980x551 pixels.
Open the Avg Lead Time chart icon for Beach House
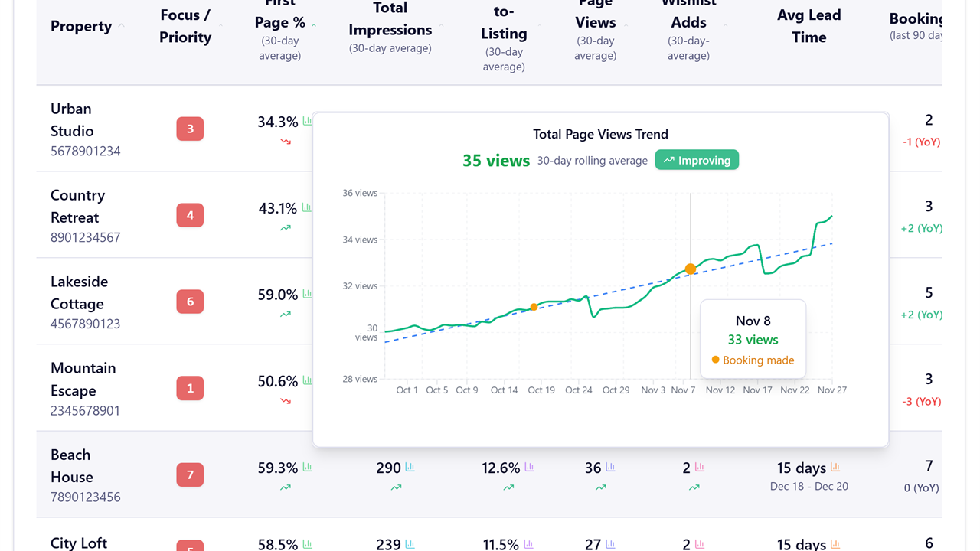835,467
